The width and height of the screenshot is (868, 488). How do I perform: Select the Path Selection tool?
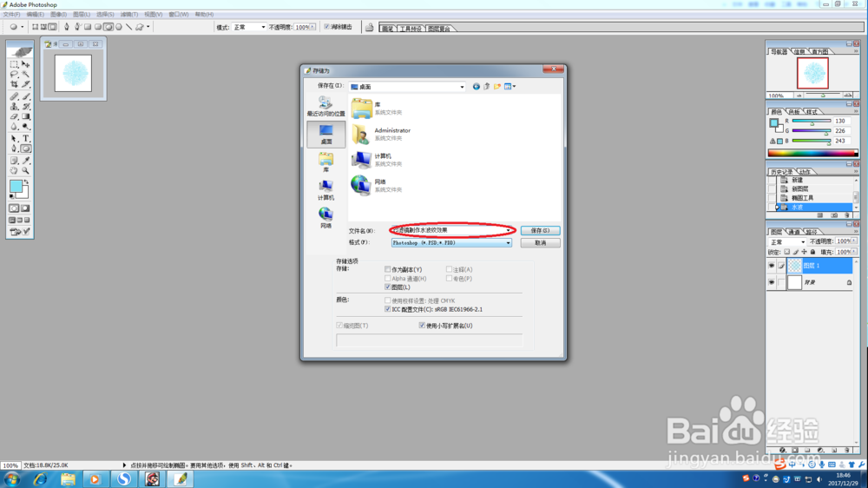click(15, 138)
